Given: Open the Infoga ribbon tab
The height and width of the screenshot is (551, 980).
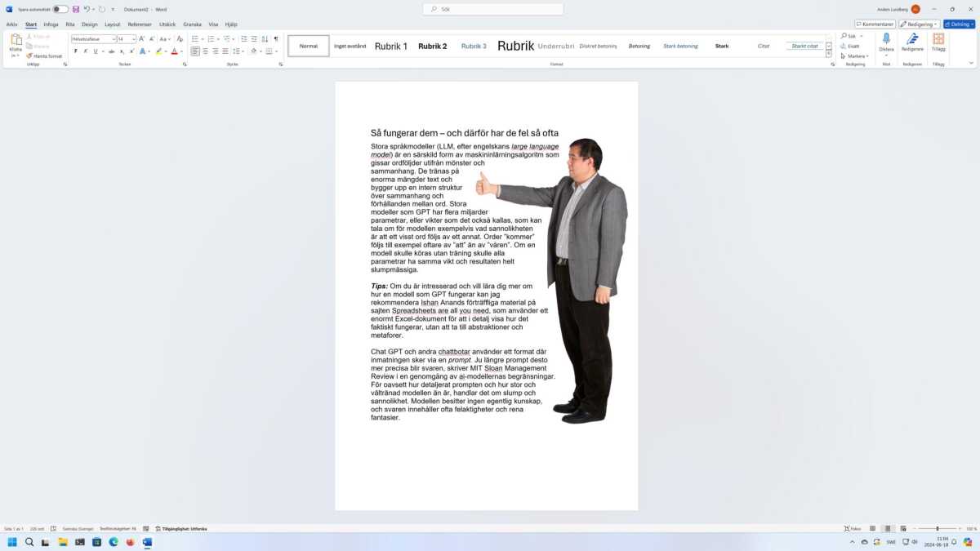Looking at the screenshot, I should coord(51,24).
